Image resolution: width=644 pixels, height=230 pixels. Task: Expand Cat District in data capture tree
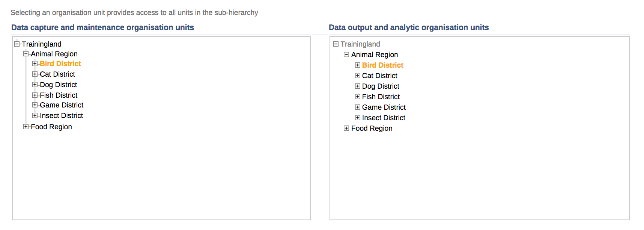coord(35,74)
